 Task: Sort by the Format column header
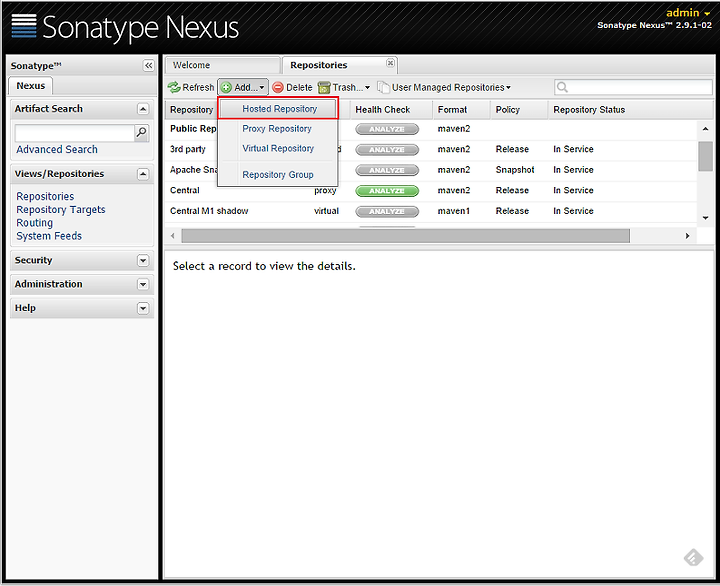pyautogui.click(x=461, y=110)
